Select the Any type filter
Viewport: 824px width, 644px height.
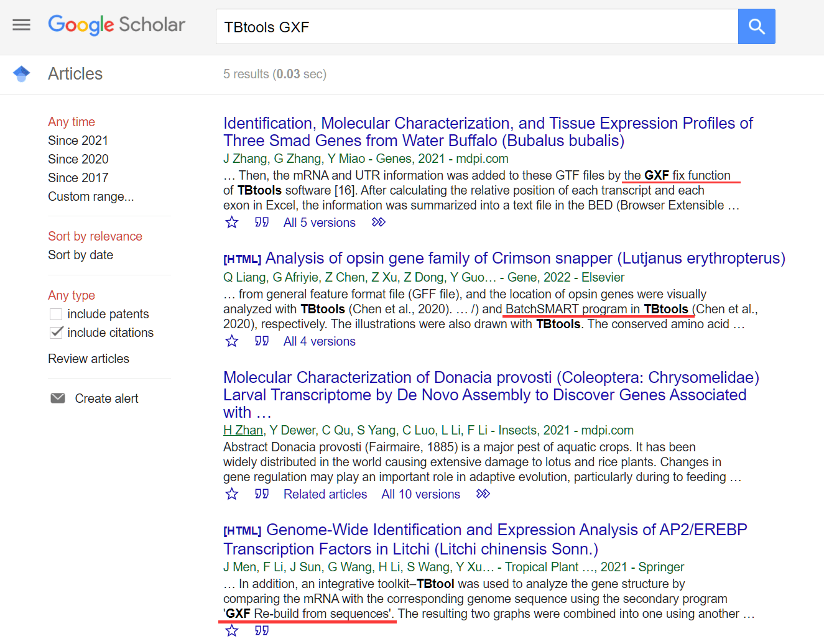coord(72,295)
